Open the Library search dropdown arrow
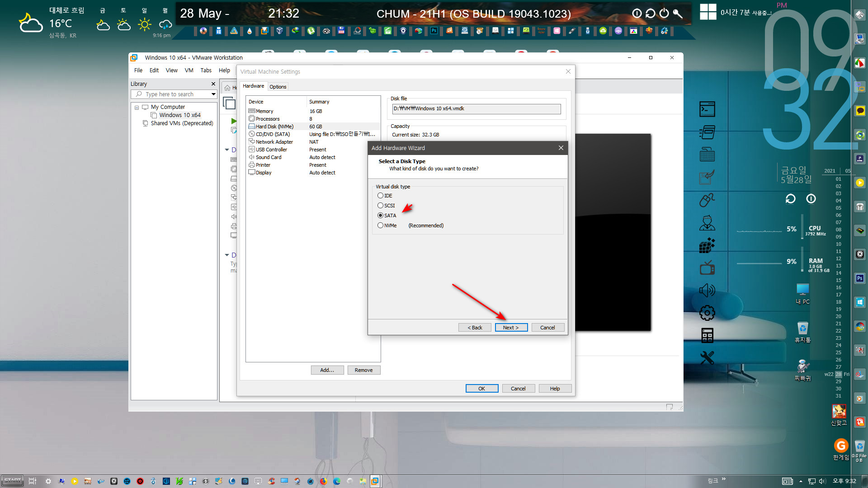The height and width of the screenshot is (488, 868). 213,94
